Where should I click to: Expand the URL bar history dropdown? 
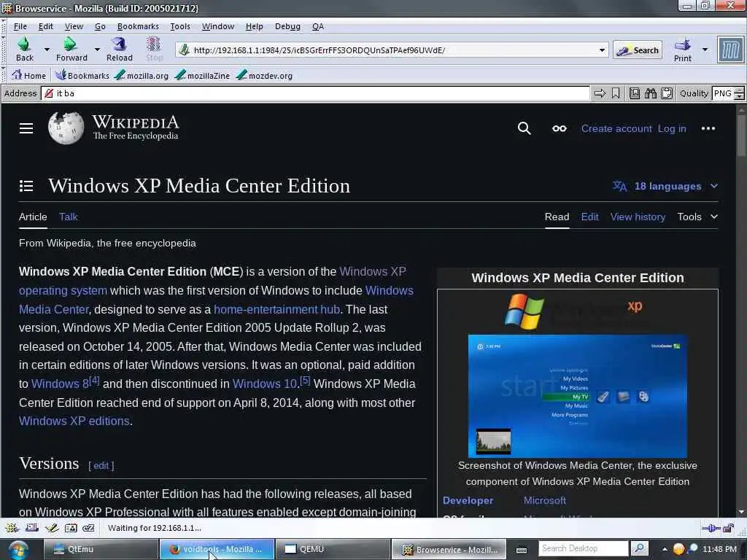pyautogui.click(x=602, y=50)
